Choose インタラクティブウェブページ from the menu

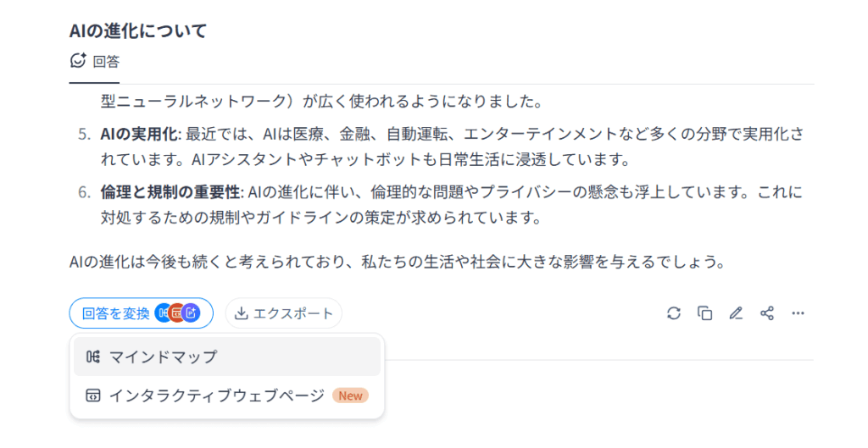click(x=227, y=395)
